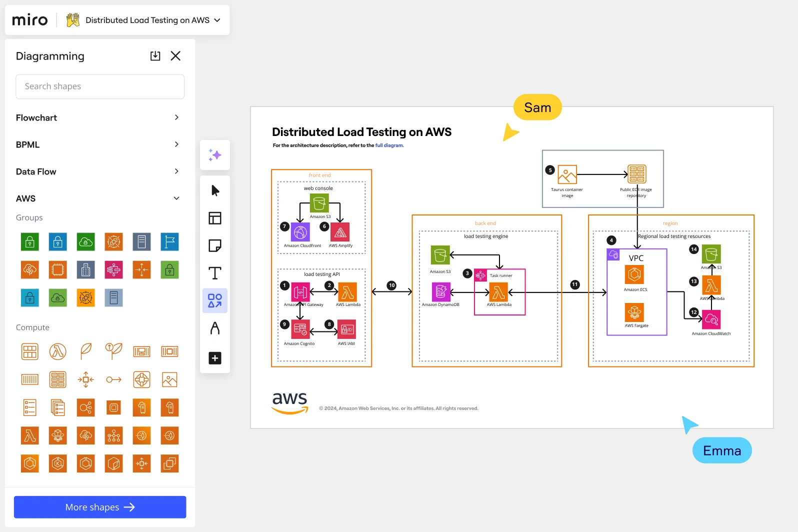
Task: Pick the single leaf Compute shape
Action: coord(86,351)
